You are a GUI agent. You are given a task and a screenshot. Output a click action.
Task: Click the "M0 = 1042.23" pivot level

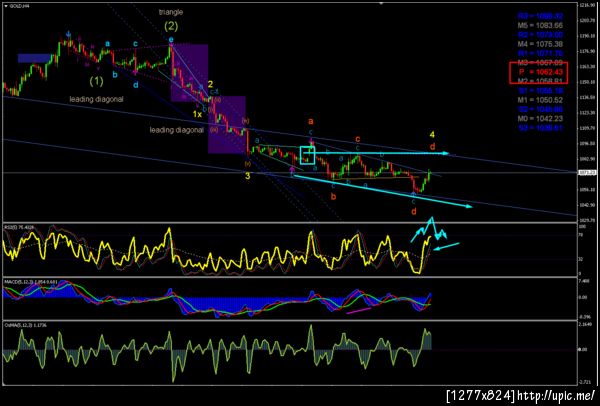[540, 118]
